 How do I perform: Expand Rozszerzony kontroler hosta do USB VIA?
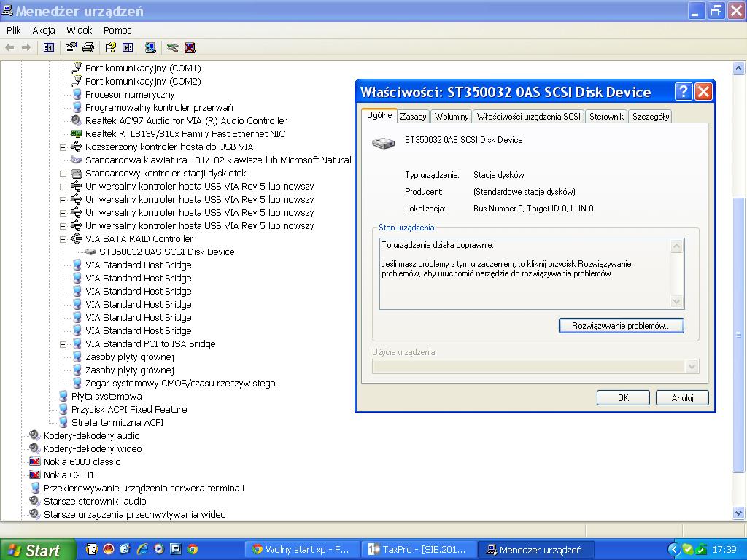click(x=63, y=147)
